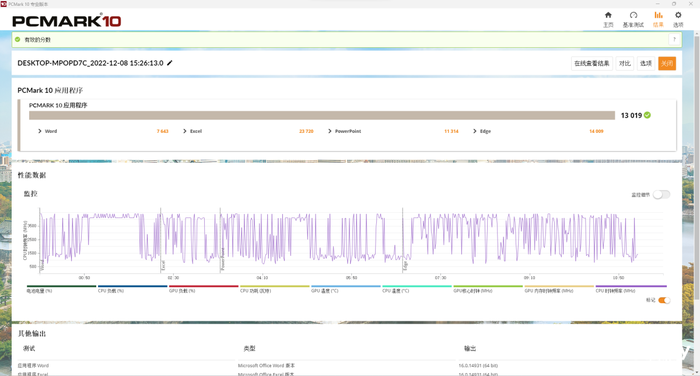Image resolution: width=700 pixels, height=376 pixels.
Task: Click the 测试 column header
Action: tap(29, 348)
